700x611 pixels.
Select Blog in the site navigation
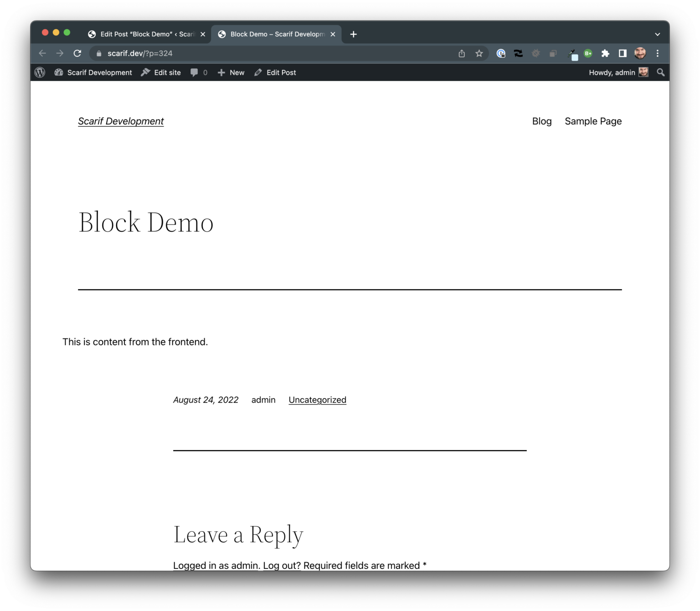pyautogui.click(x=541, y=121)
